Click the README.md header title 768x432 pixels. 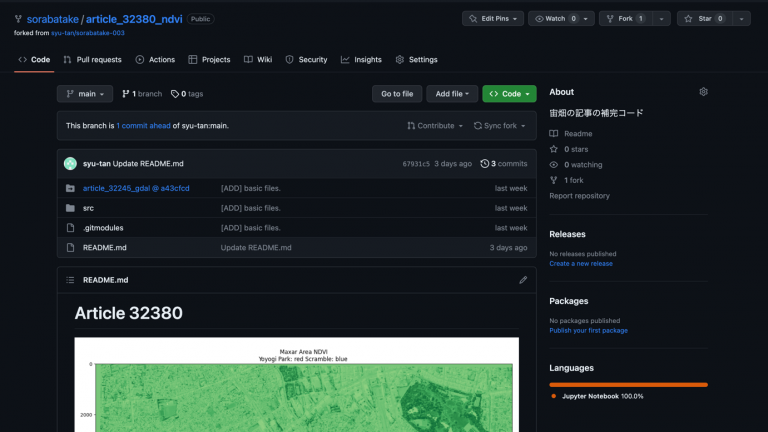pos(105,280)
